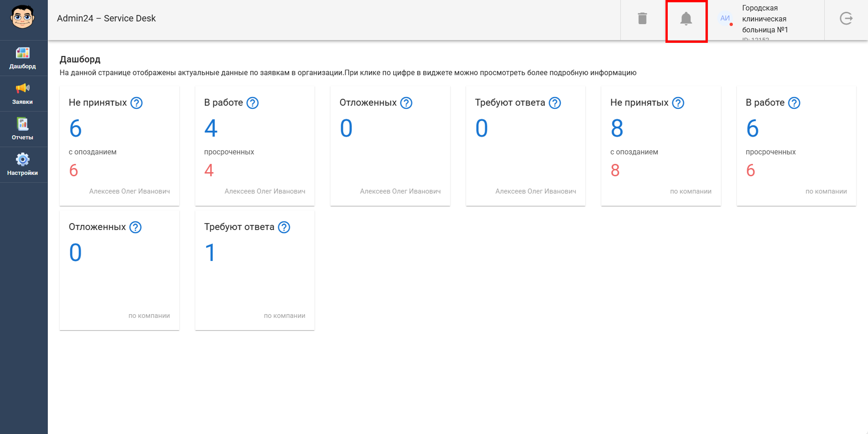Click the АИ user avatar
The width and height of the screenshot is (868, 434).
725,18
